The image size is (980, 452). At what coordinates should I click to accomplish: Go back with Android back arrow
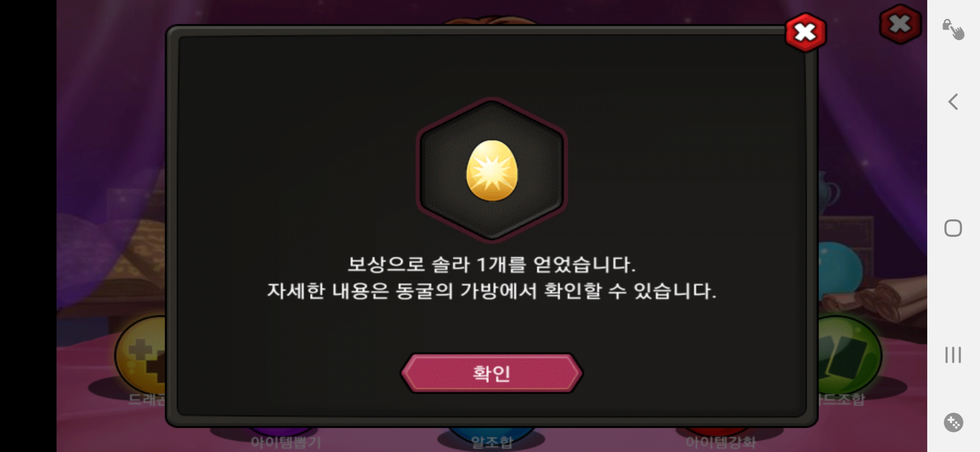click(x=953, y=102)
